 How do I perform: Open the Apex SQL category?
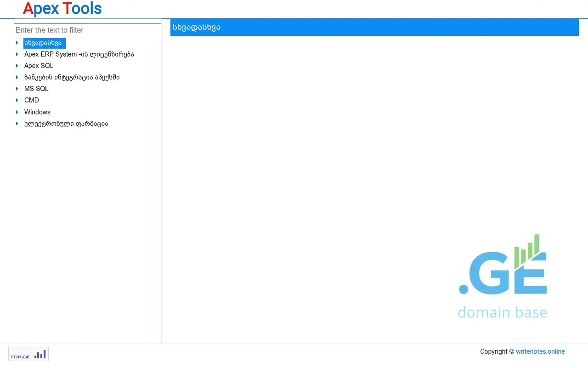coord(39,66)
